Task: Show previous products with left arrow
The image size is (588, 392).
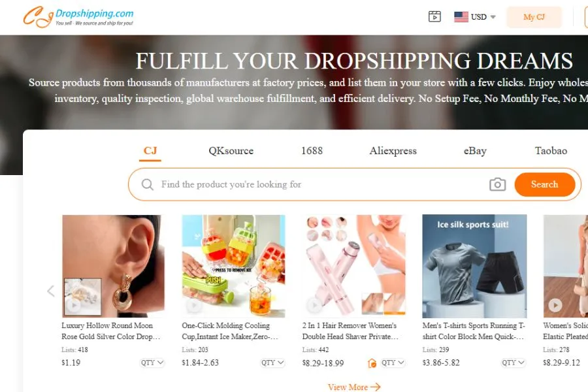Action: pos(51,291)
